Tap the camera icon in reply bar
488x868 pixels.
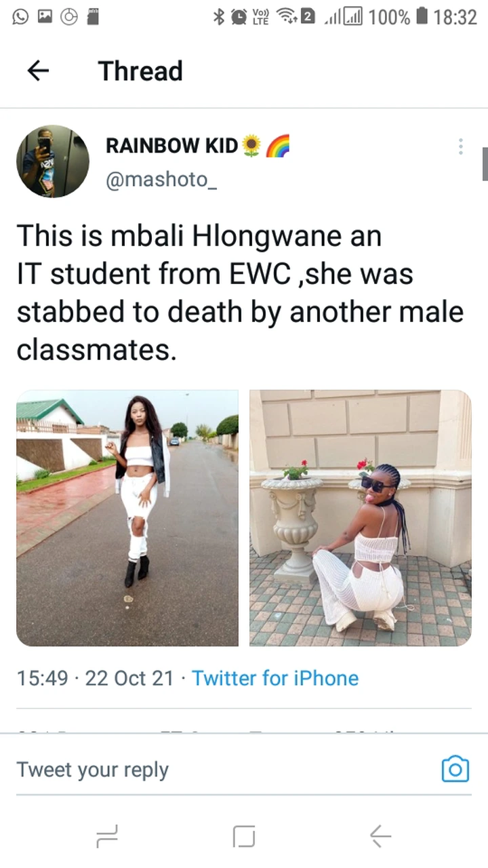pyautogui.click(x=455, y=768)
